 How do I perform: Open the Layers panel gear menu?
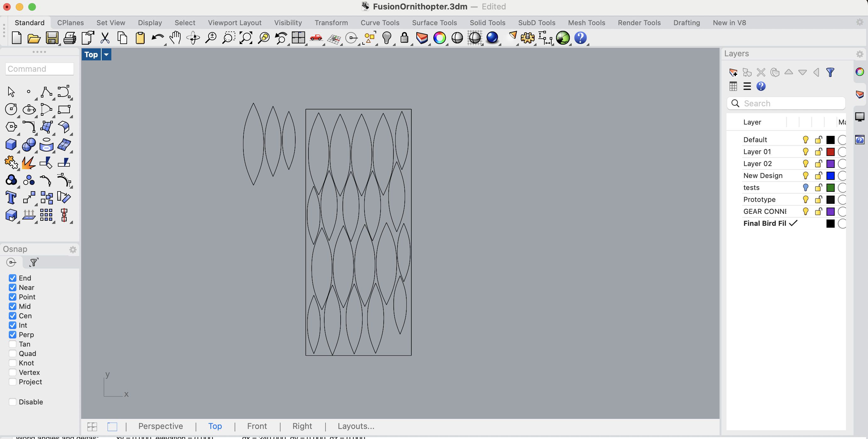pos(860,54)
